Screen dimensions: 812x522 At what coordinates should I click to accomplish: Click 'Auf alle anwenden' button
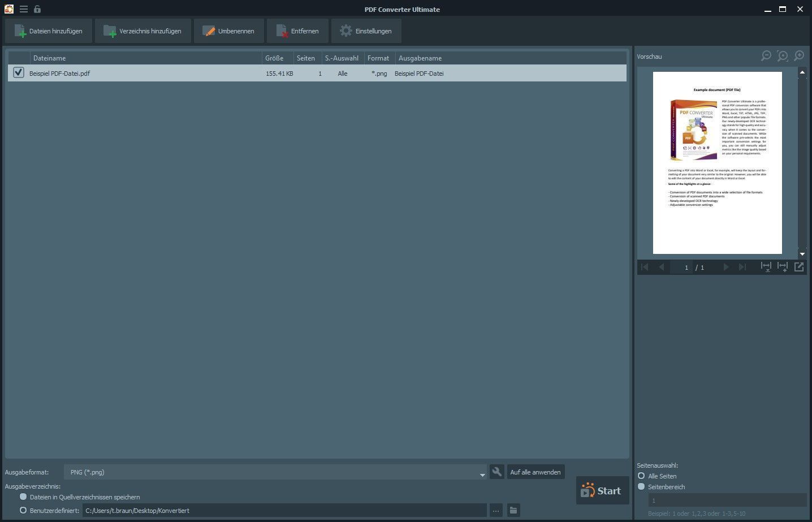coord(535,472)
